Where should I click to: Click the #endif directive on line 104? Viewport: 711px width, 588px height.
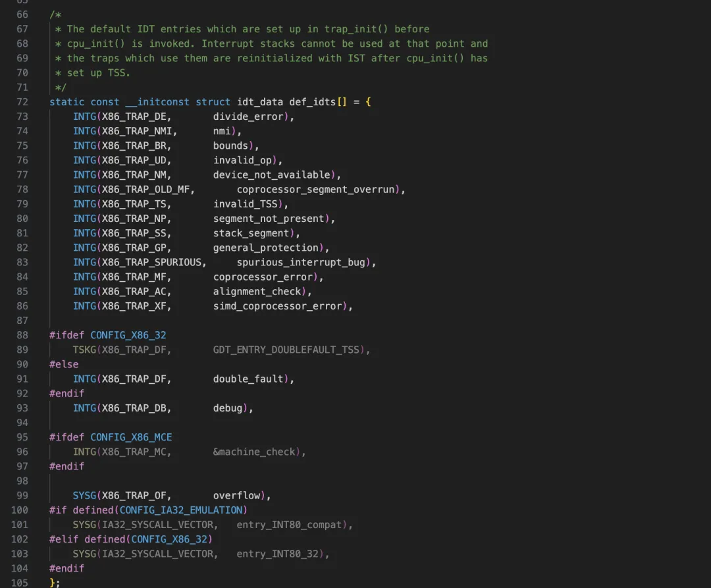pyautogui.click(x=66, y=568)
